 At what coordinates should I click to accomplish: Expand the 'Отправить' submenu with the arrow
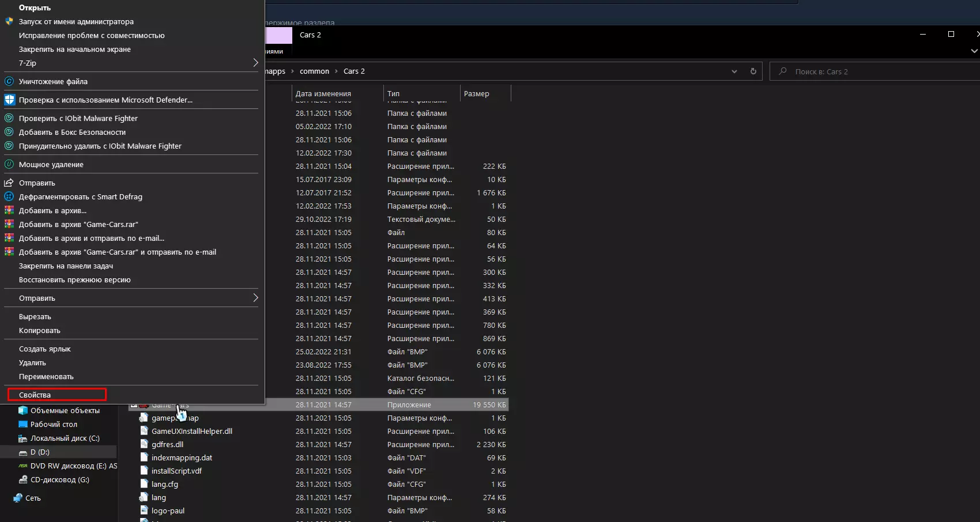[x=255, y=298]
